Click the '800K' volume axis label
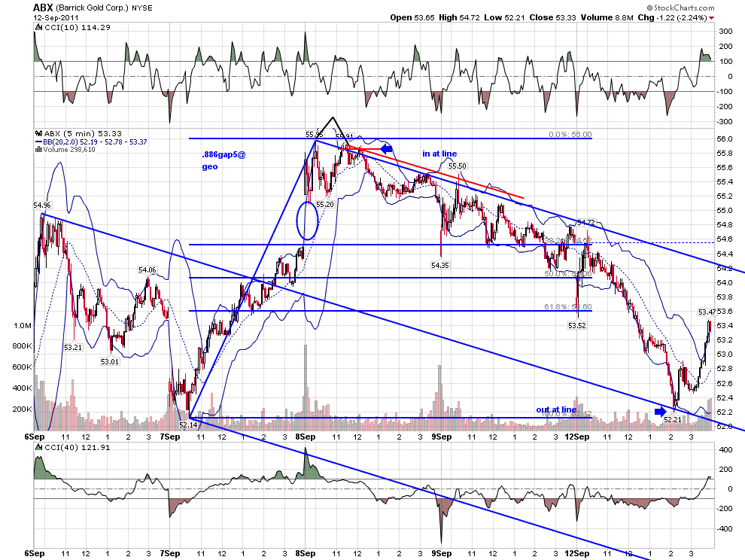The width and height of the screenshot is (745, 560). (x=22, y=345)
